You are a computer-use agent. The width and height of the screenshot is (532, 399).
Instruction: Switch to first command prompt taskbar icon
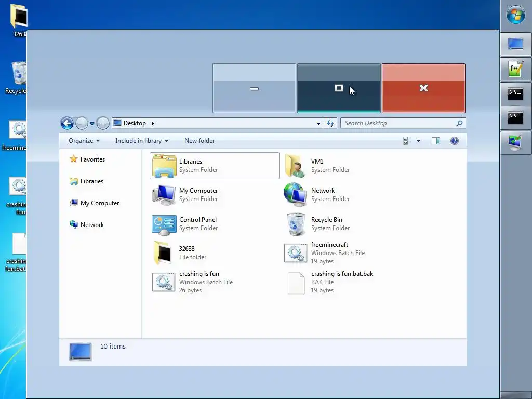516,94
